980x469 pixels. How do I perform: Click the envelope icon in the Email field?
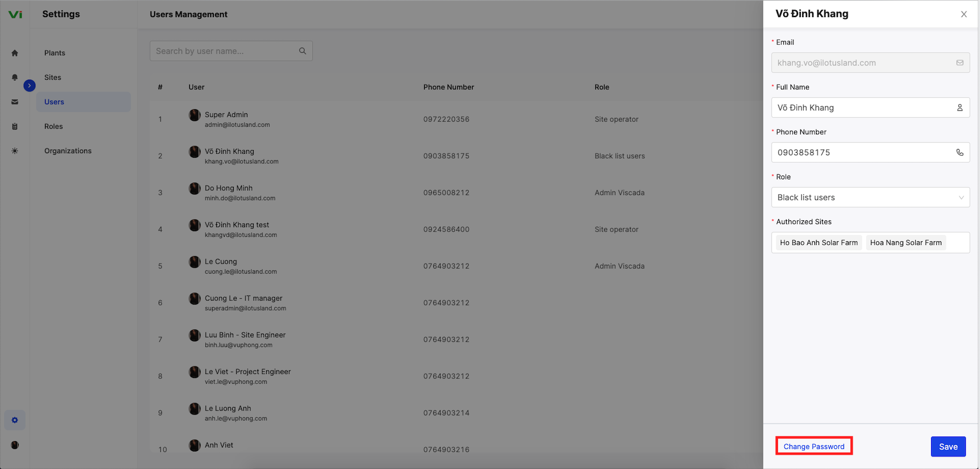[x=960, y=63]
